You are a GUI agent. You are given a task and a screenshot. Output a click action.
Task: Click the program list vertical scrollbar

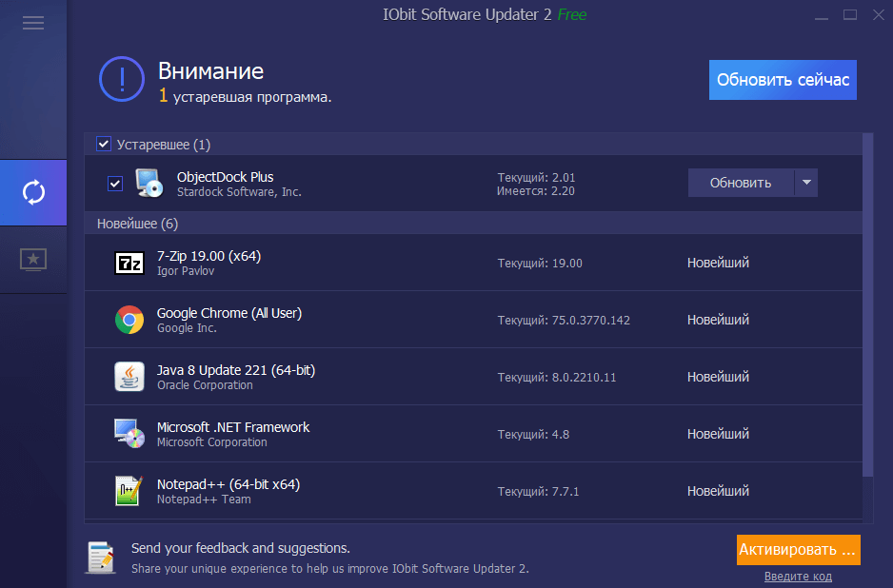[867, 304]
